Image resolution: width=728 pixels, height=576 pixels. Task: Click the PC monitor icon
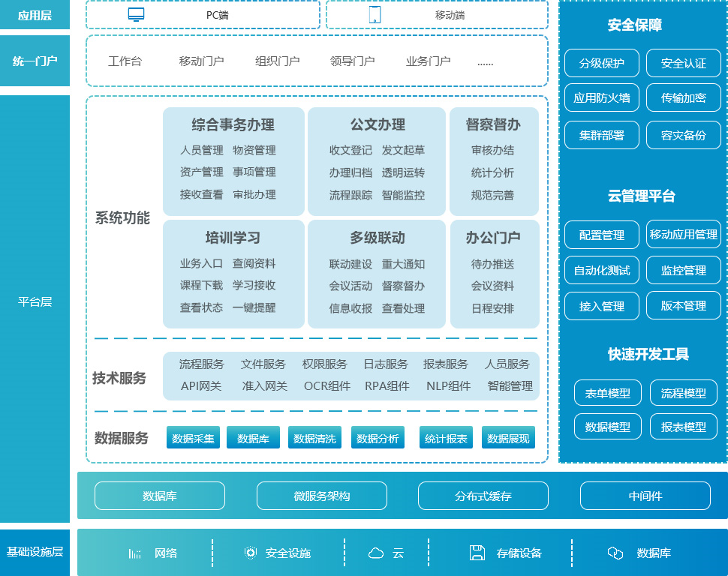136,14
